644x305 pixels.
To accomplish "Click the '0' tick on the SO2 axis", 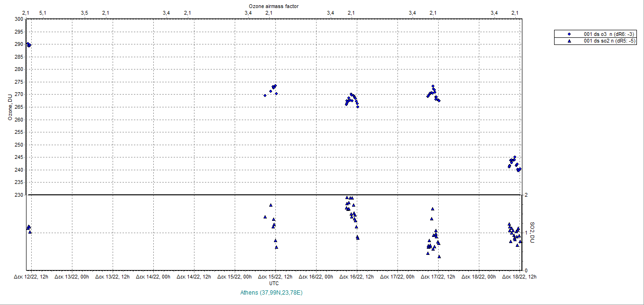I will pyautogui.click(x=526, y=270).
